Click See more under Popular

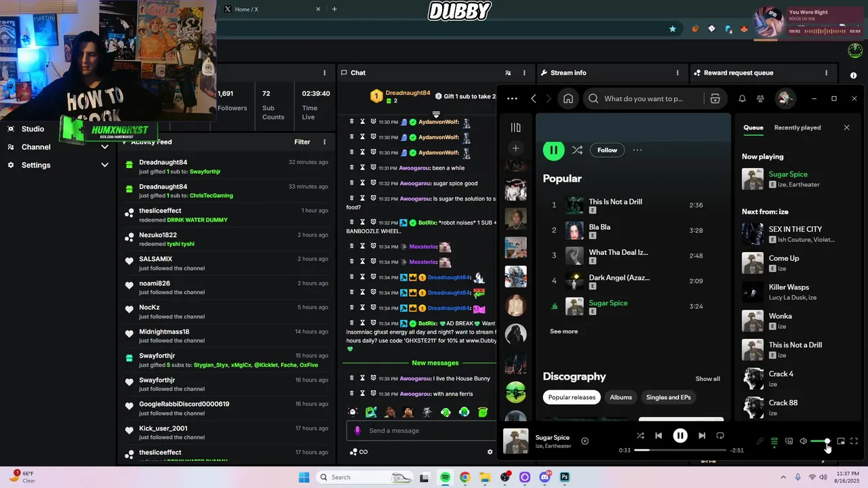pyautogui.click(x=564, y=331)
